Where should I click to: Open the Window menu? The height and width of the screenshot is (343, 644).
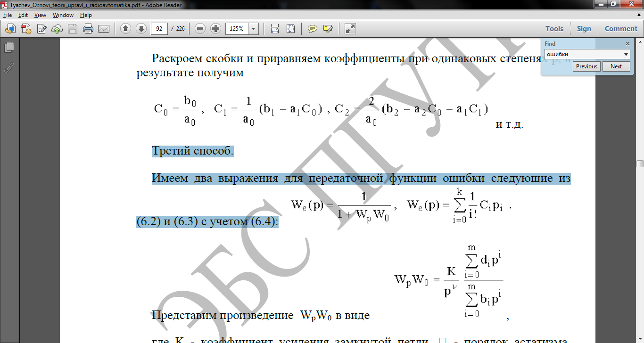click(63, 15)
